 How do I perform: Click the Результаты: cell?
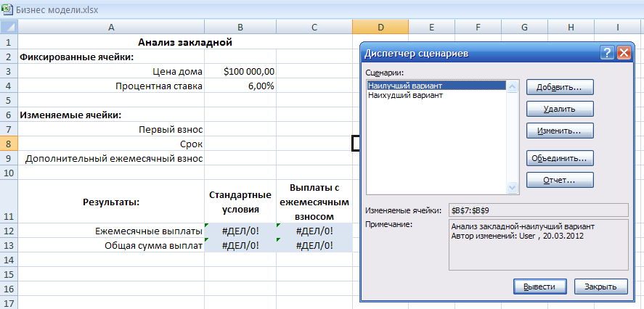[111, 202]
